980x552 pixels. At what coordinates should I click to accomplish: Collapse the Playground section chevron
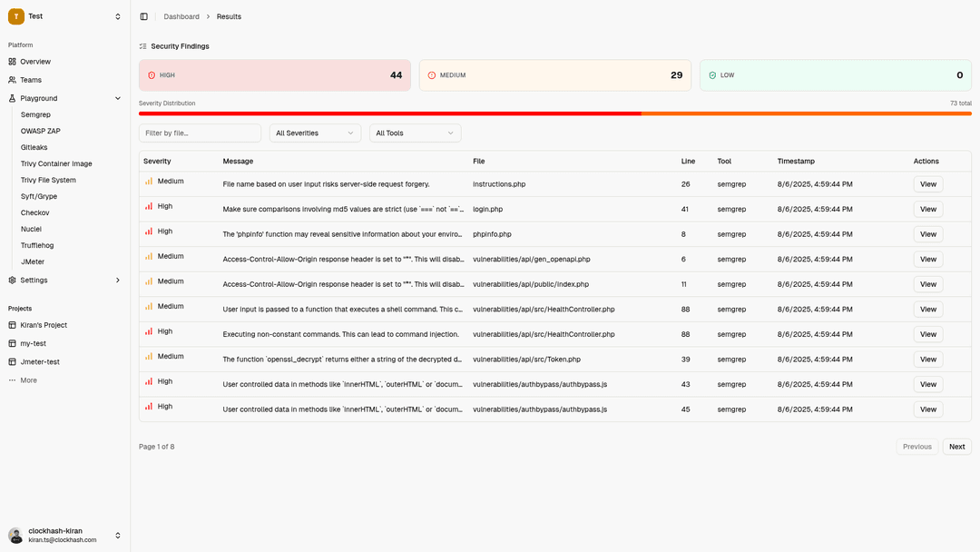click(117, 98)
